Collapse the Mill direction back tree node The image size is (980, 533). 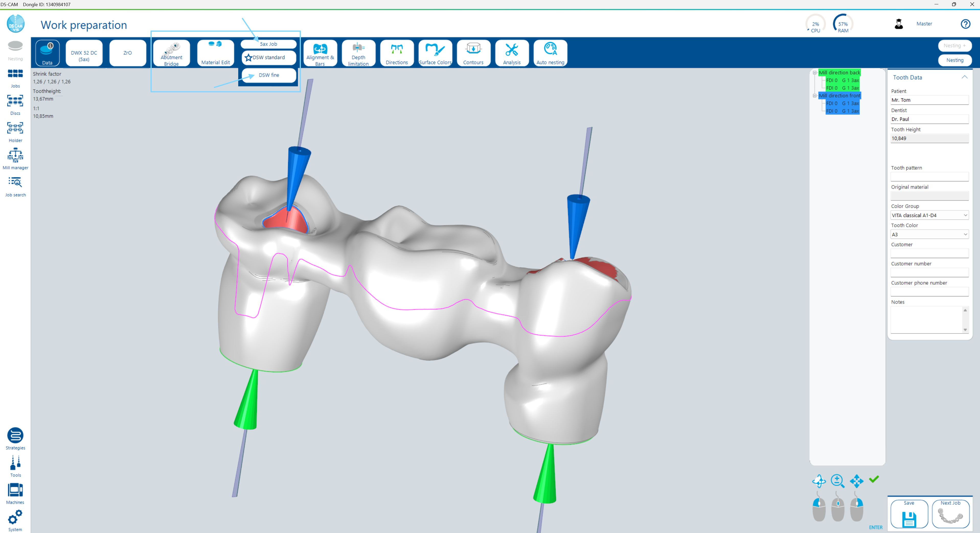815,73
